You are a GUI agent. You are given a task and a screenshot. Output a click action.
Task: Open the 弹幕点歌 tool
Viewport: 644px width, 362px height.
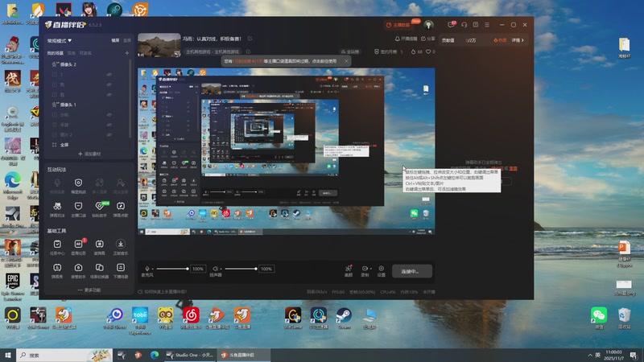tap(120, 208)
